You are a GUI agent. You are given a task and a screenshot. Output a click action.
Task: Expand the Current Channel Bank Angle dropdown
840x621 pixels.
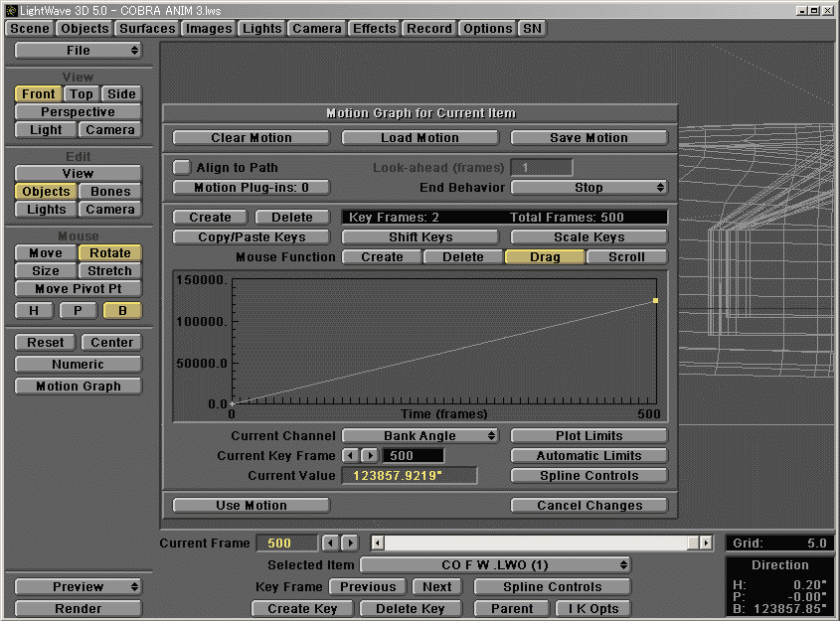coord(420,436)
